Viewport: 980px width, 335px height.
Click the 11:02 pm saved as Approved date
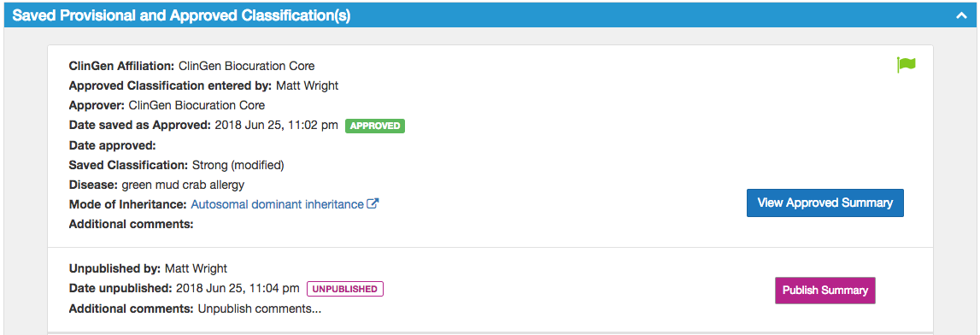pyautogui.click(x=276, y=125)
